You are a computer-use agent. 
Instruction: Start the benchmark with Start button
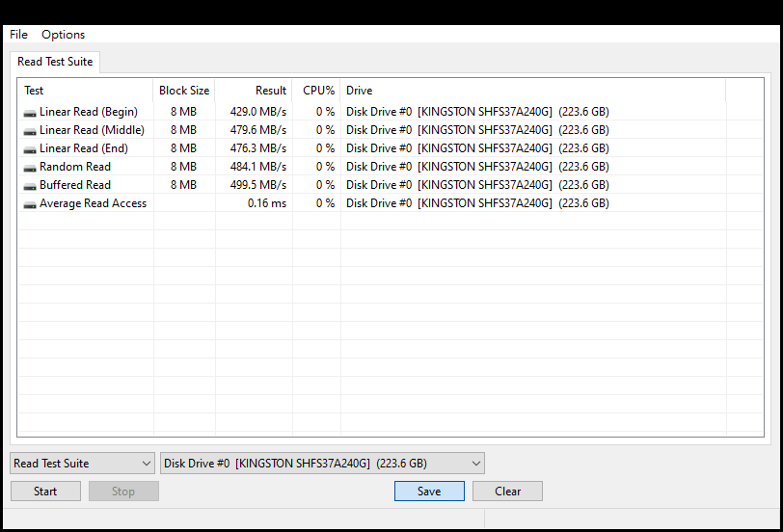[45, 492]
